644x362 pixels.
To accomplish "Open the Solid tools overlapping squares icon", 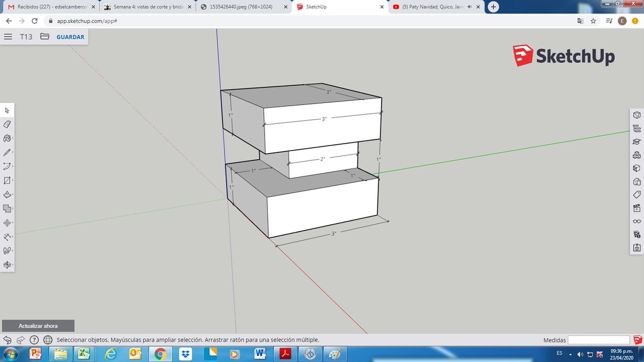I will (x=7, y=208).
